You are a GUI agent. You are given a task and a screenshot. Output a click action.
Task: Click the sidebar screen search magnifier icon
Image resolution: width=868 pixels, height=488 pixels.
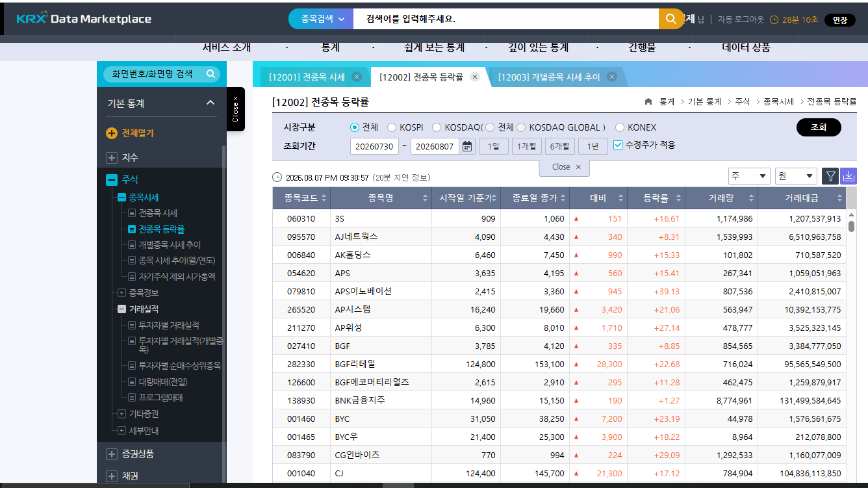[x=211, y=74]
